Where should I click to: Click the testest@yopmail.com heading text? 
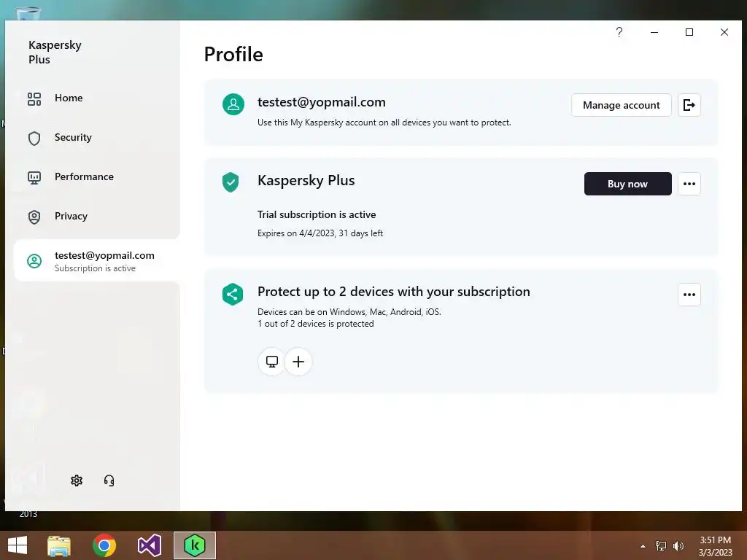tap(322, 102)
